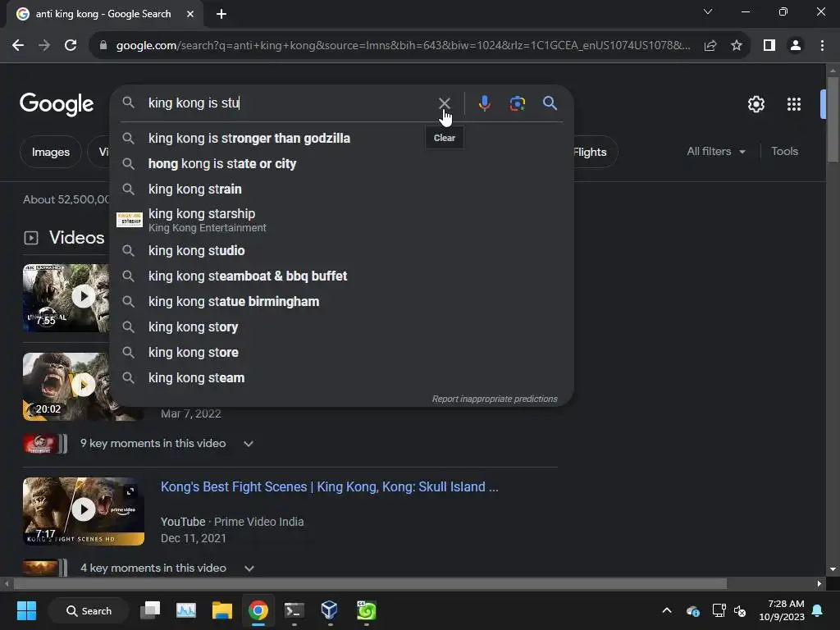The width and height of the screenshot is (840, 630).
Task: Select suggestion king kong strain
Action: pyautogui.click(x=341, y=189)
